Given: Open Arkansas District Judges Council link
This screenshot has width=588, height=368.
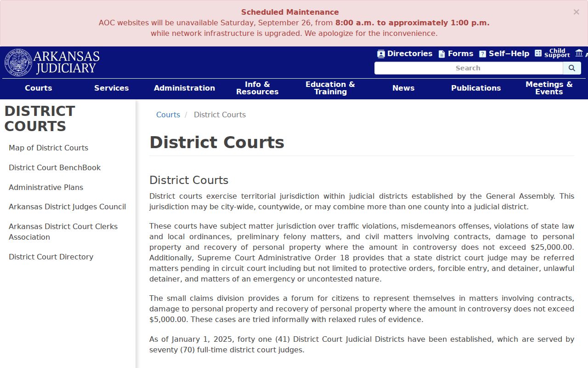Looking at the screenshot, I should point(67,207).
